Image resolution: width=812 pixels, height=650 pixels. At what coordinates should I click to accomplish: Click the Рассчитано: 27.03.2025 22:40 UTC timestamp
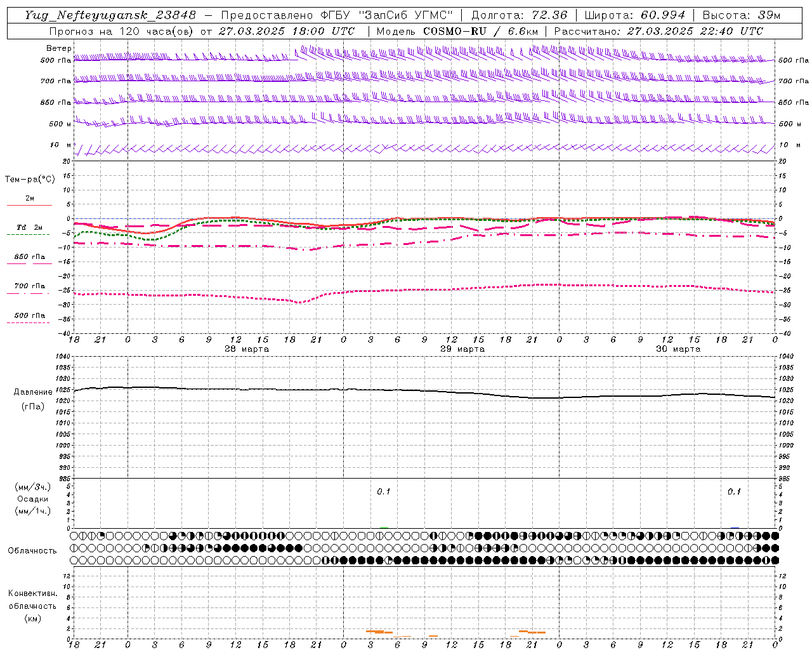click(658, 31)
